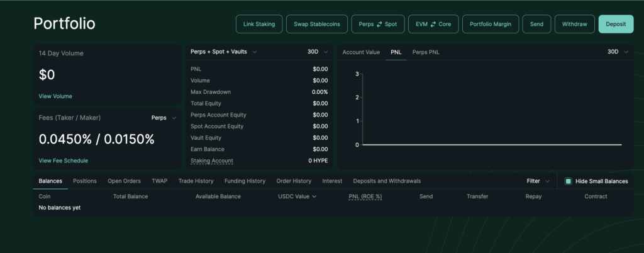Image resolution: width=644 pixels, height=253 pixels.
Task: Open the Filter dropdown
Action: [x=538, y=181]
